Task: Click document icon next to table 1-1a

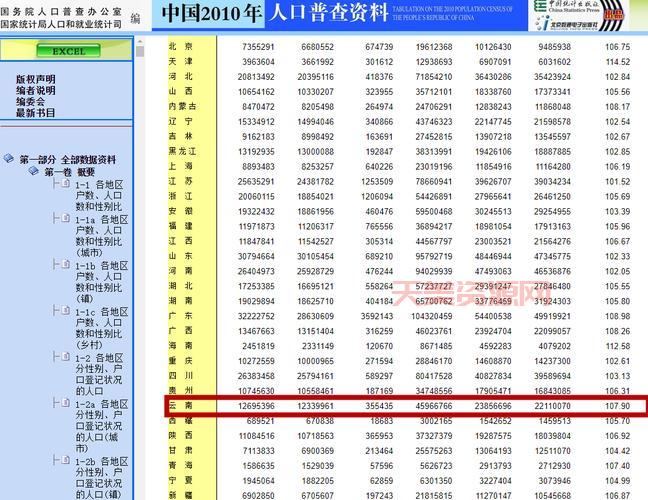Action: pyautogui.click(x=65, y=218)
